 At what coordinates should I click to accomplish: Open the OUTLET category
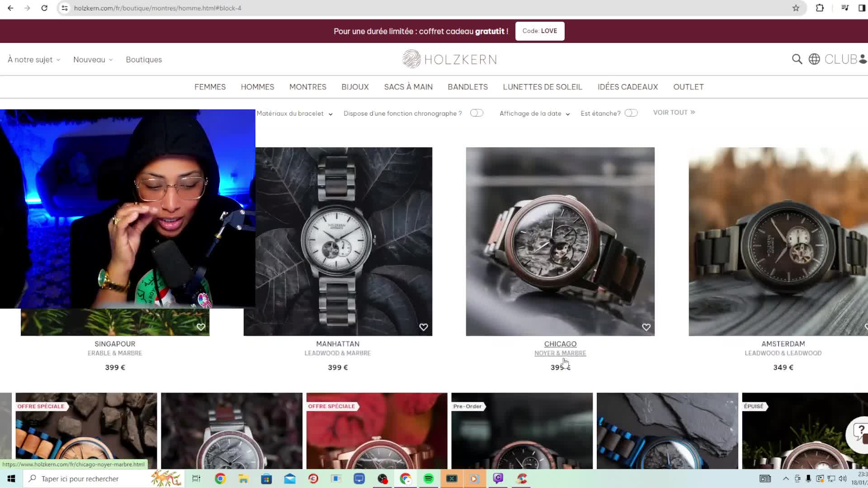[688, 87]
